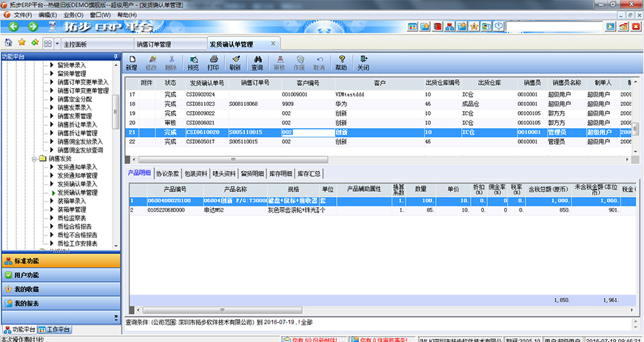Open the 我的收藏 panel section
644x342 pixels.
pyautogui.click(x=59, y=289)
